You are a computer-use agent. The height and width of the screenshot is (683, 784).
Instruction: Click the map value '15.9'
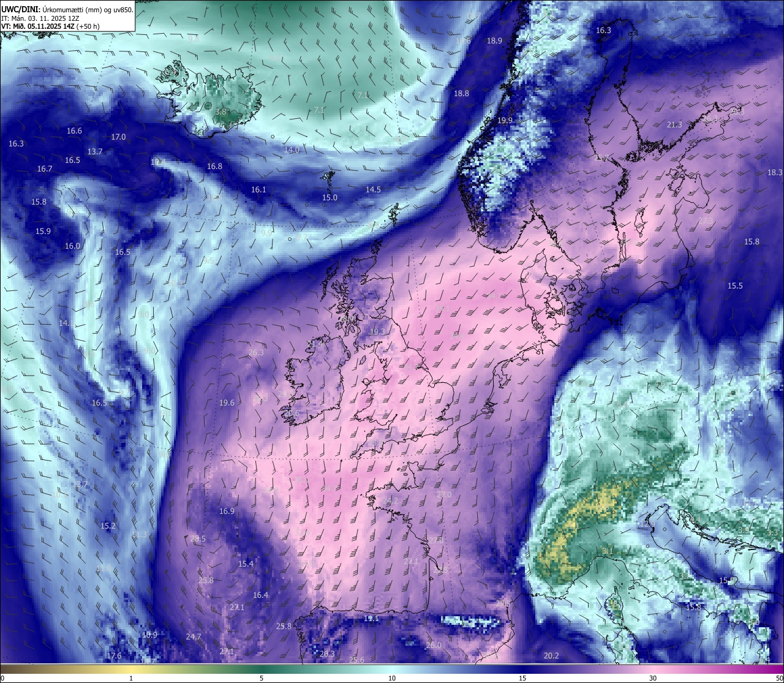(43, 231)
